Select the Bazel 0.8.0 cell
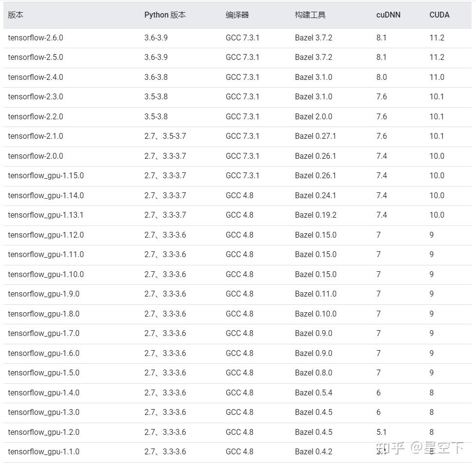This screenshot has width=476, height=467. coord(314,373)
